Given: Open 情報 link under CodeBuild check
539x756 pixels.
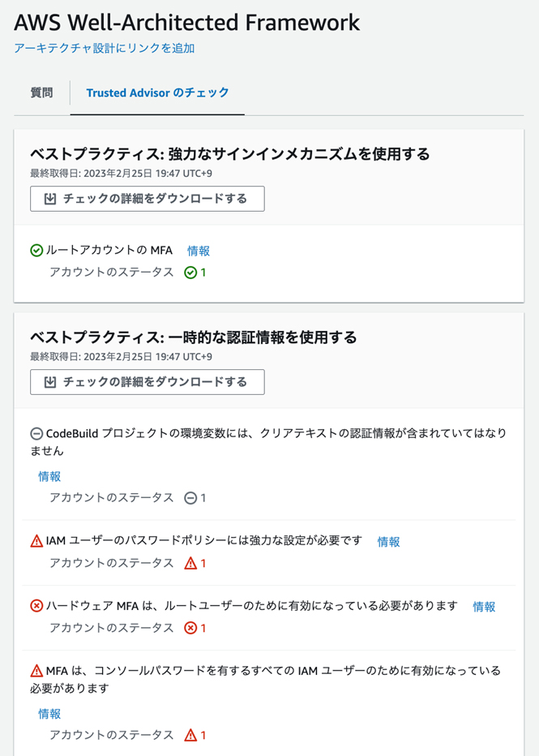Looking at the screenshot, I should 49,476.
